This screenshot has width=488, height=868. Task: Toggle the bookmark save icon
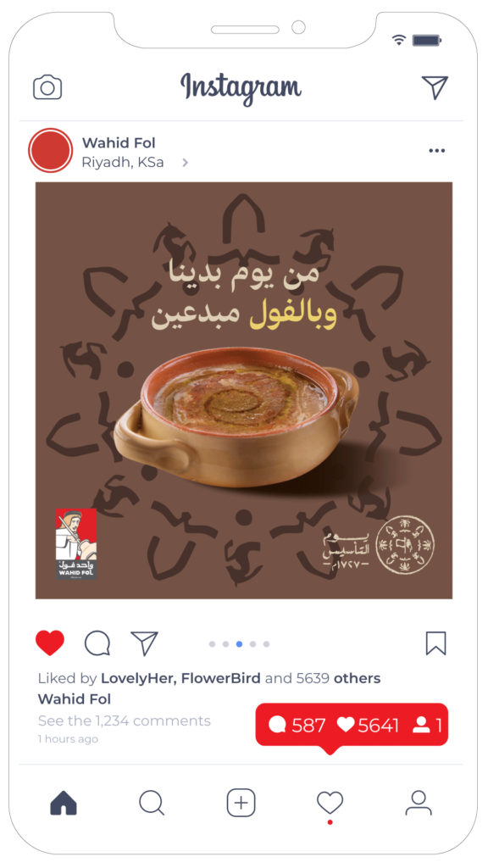[436, 643]
